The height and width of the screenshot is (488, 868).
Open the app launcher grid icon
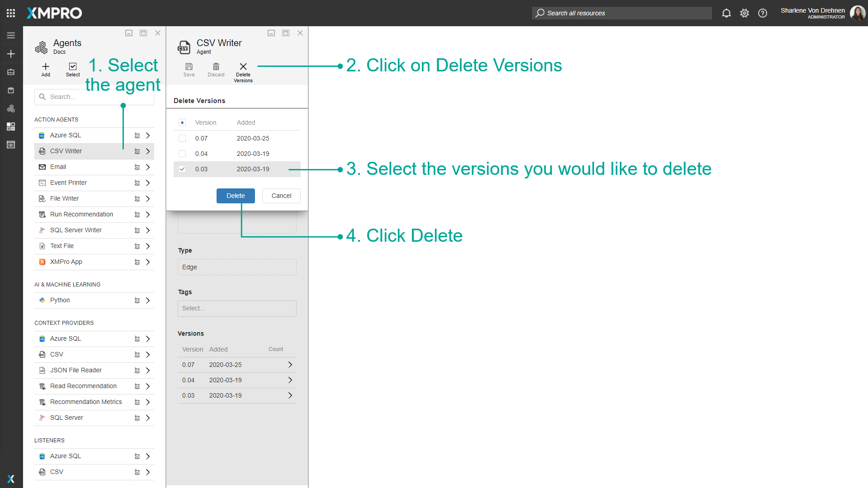click(x=11, y=13)
